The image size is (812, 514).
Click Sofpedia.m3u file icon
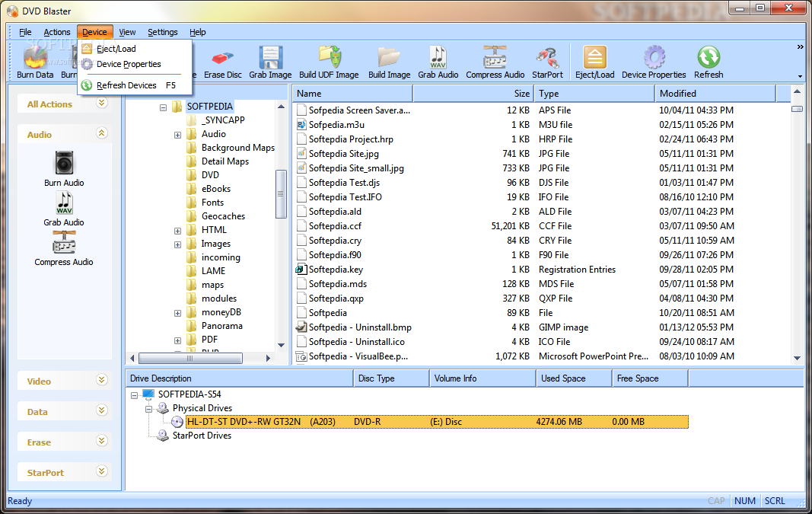pyautogui.click(x=301, y=124)
